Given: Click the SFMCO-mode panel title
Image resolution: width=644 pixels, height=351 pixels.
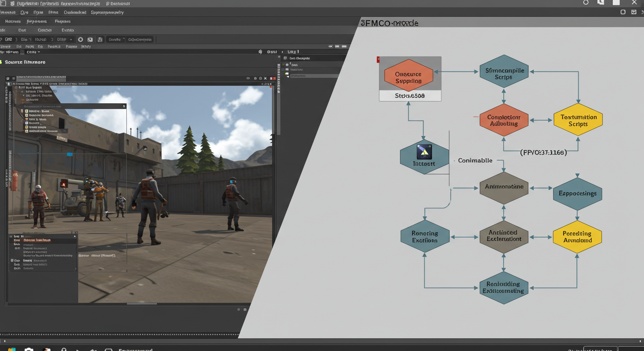Looking at the screenshot, I should pos(389,23).
